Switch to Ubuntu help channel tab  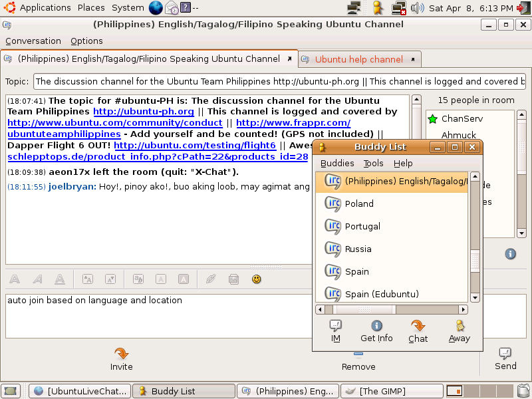coord(359,59)
